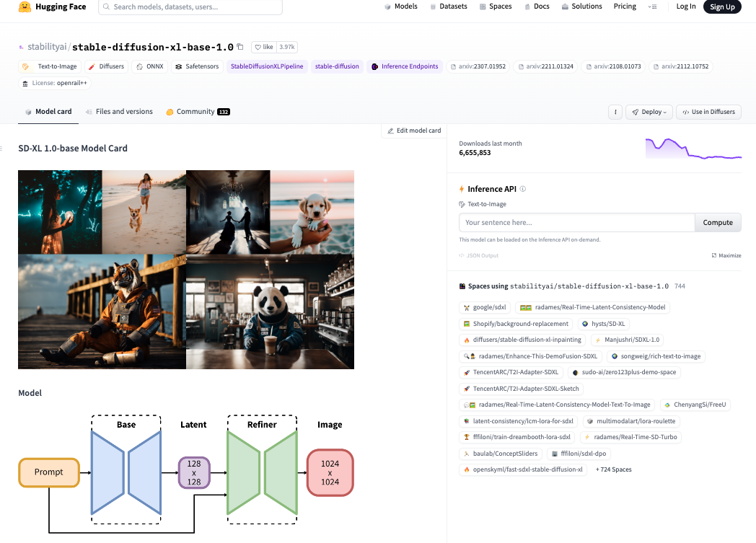Open Pricing page
The height and width of the screenshot is (543, 756).
coord(625,6)
